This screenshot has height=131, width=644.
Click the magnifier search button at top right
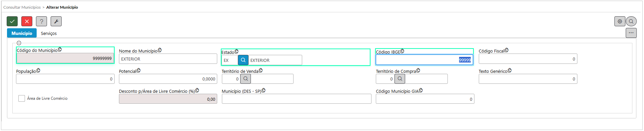[x=631, y=21]
